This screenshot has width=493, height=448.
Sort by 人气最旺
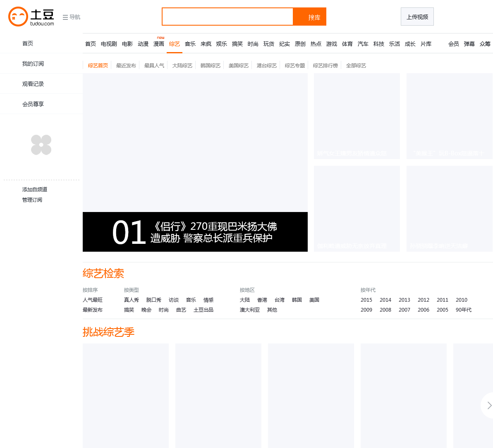pyautogui.click(x=93, y=300)
